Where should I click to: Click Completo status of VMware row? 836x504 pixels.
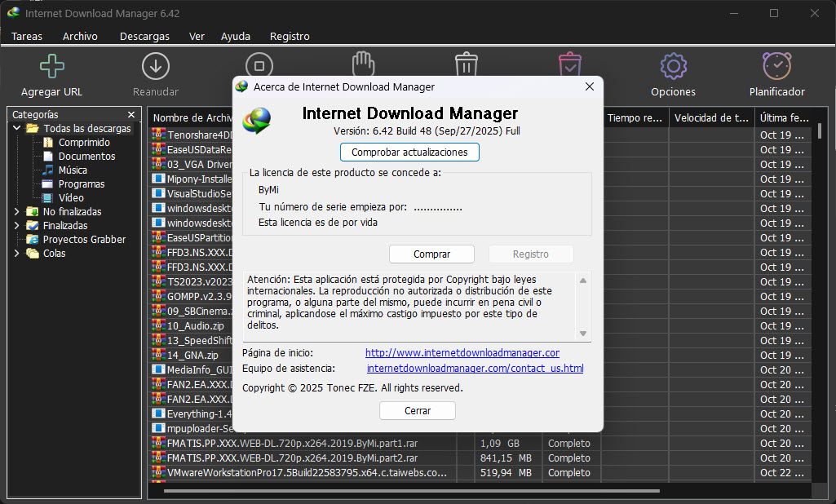568,472
